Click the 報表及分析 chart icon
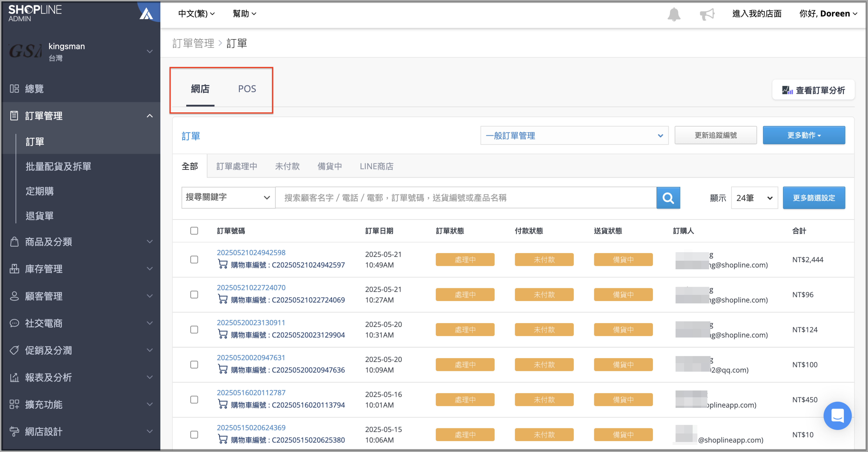The height and width of the screenshot is (452, 868). click(14, 377)
